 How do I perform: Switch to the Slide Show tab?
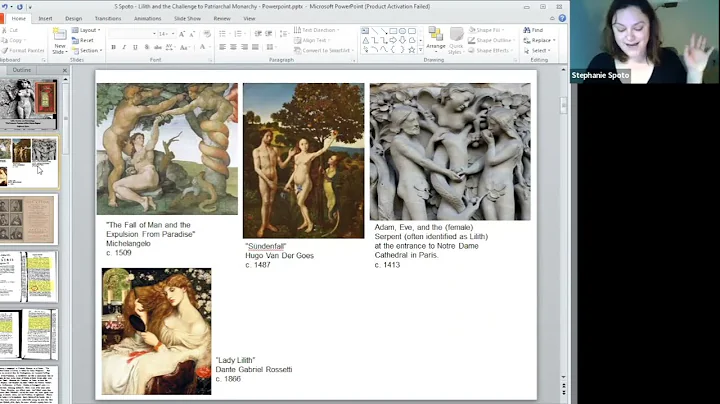click(187, 19)
